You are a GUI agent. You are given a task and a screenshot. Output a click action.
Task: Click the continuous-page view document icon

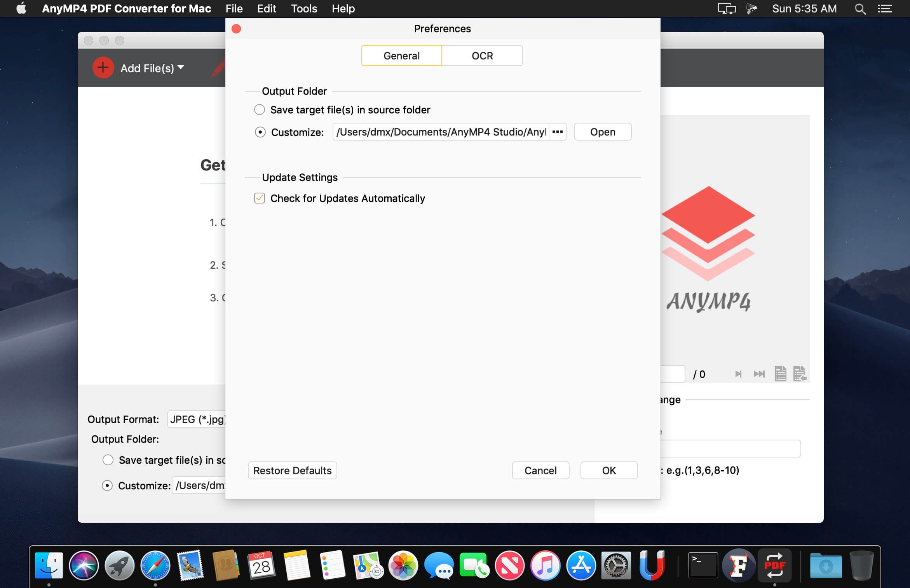pos(799,374)
